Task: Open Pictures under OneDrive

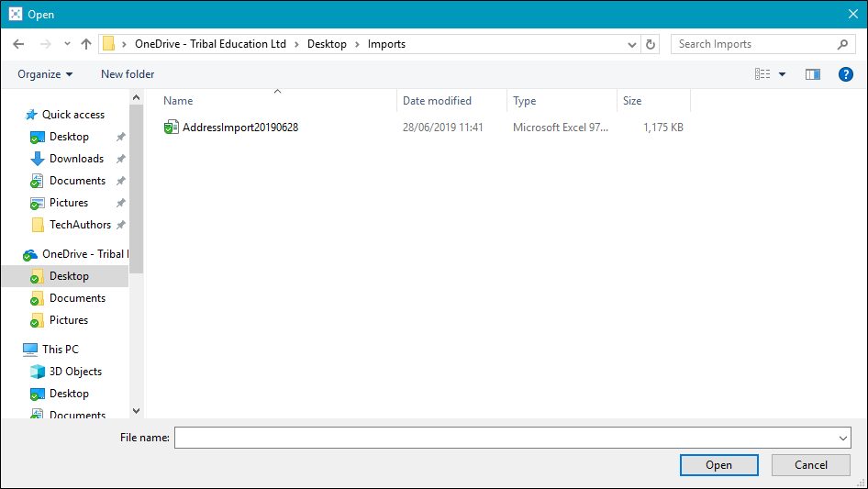Action: click(69, 320)
